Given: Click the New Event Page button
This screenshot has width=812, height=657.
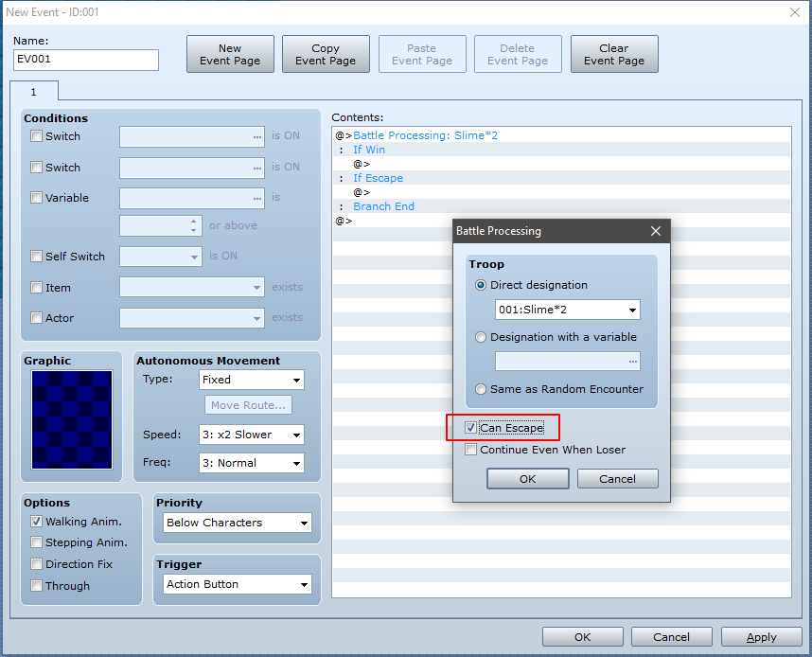Looking at the screenshot, I should pyautogui.click(x=230, y=54).
